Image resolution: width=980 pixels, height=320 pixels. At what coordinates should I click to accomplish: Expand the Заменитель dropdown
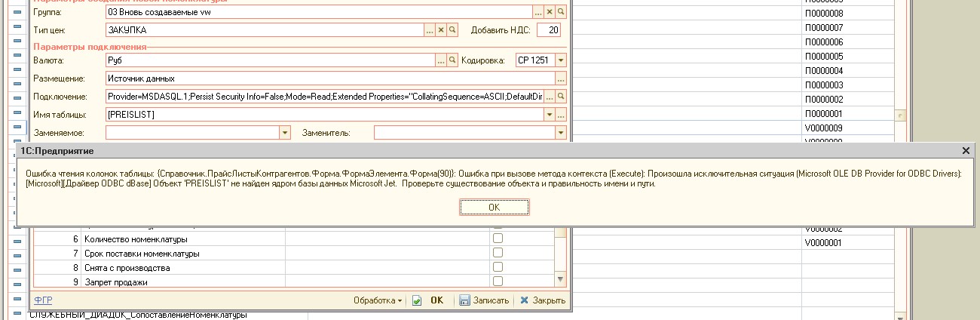[561, 133]
